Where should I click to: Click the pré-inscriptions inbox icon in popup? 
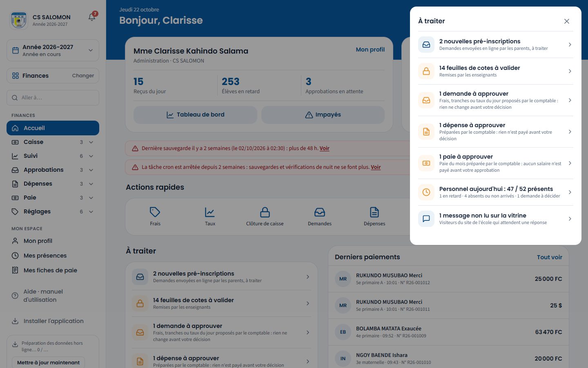tap(426, 45)
